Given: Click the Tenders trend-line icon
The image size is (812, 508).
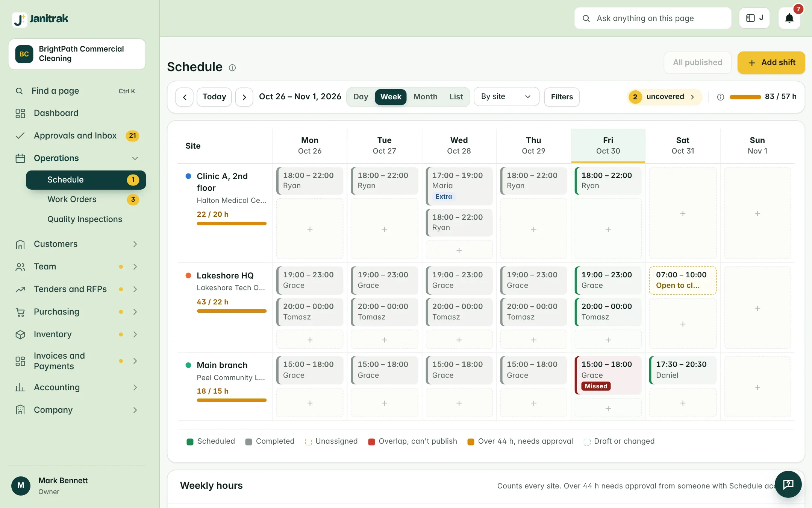Looking at the screenshot, I should pos(20,289).
